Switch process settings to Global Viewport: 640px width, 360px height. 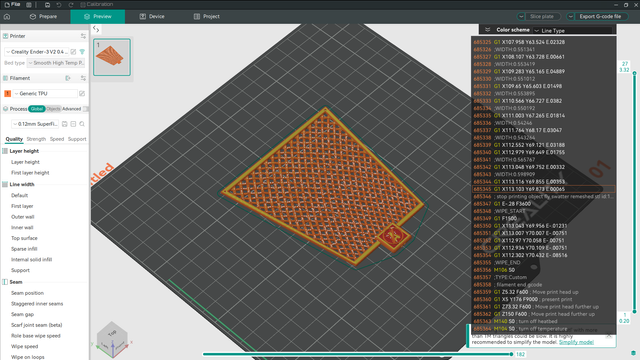pos(37,109)
